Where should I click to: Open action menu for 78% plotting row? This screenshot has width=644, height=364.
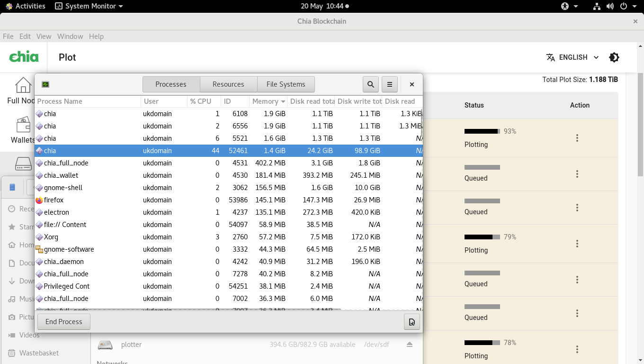coord(577,349)
